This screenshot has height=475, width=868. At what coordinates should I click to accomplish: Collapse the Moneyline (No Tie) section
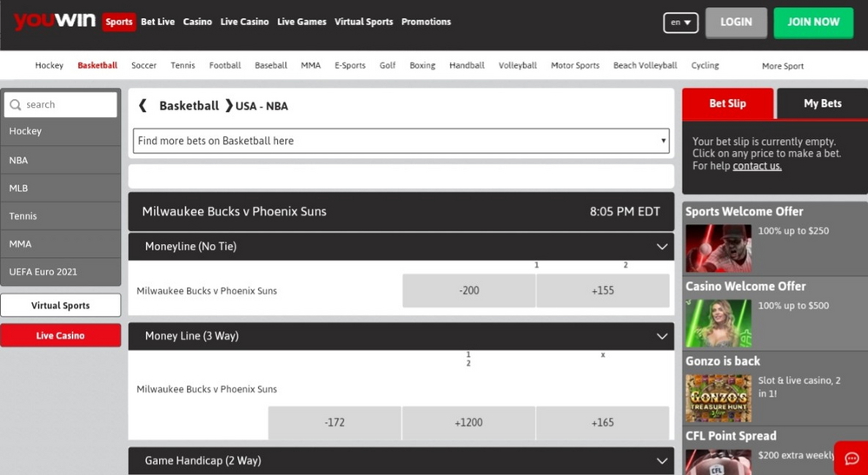[x=661, y=247]
